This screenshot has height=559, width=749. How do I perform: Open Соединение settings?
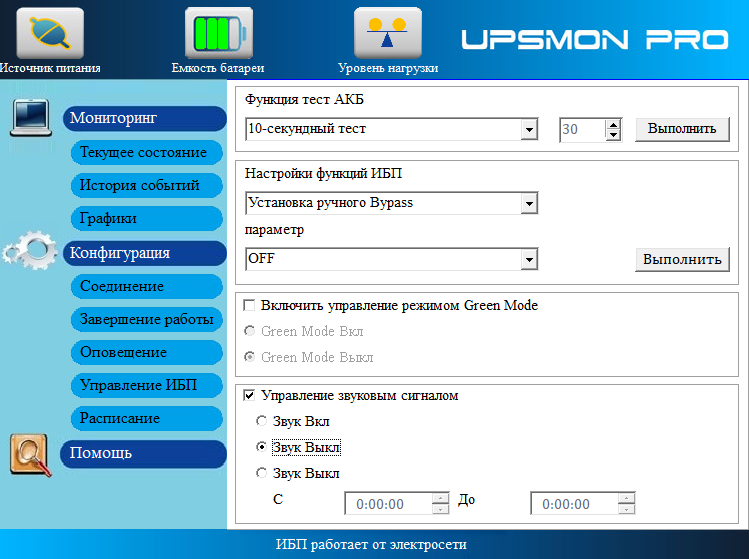coord(147,286)
